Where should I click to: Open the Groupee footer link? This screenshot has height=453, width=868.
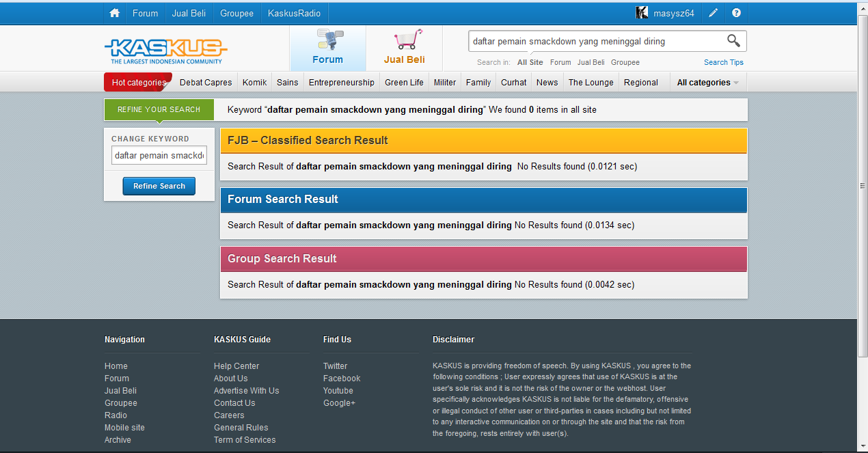click(121, 403)
